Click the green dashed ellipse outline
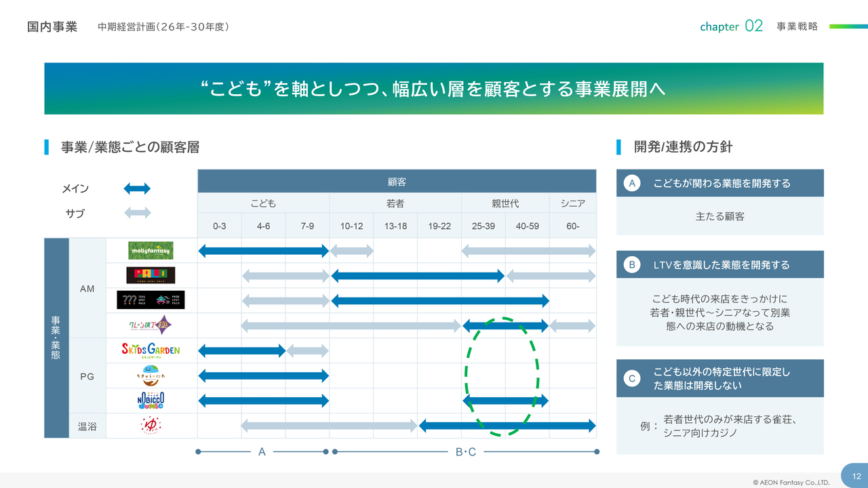868x488 pixels. pos(467,376)
